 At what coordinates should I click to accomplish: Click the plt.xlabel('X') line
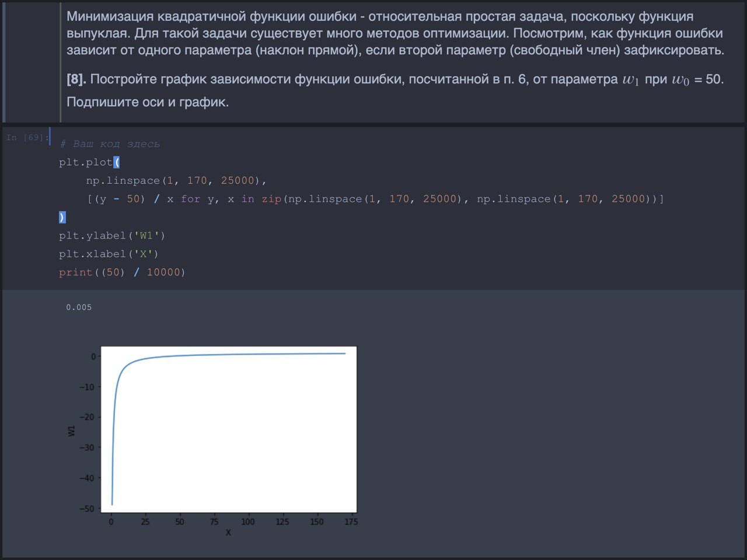coord(109,254)
